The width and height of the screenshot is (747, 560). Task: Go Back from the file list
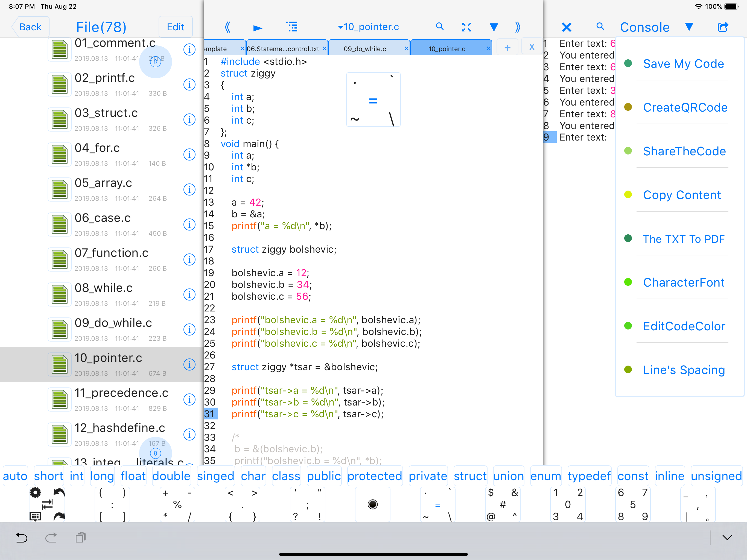click(x=30, y=27)
